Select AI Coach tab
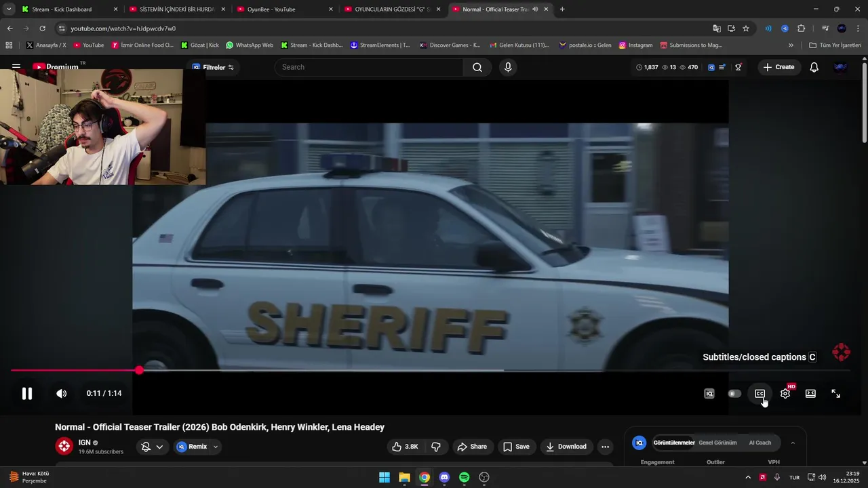Viewport: 868px width, 488px height. (759, 443)
